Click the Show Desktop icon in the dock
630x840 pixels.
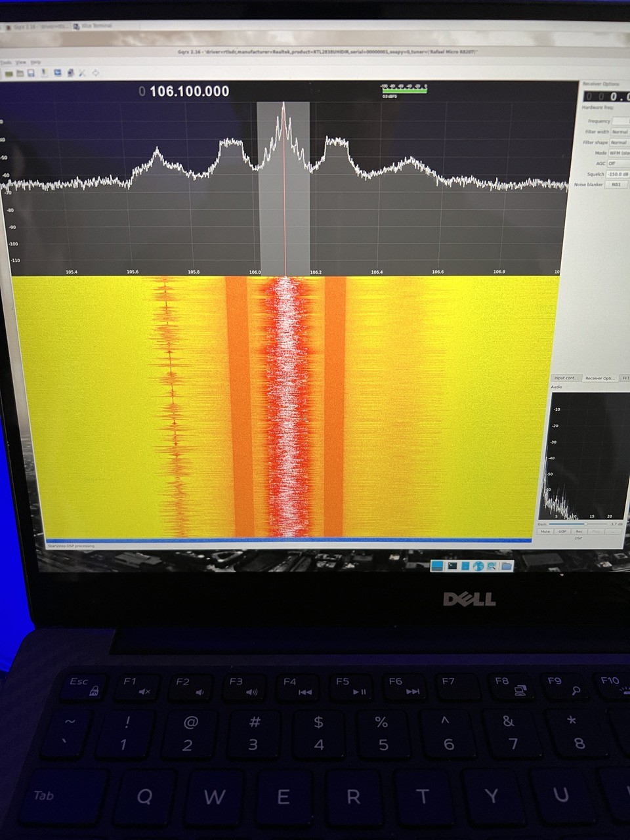[x=437, y=566]
